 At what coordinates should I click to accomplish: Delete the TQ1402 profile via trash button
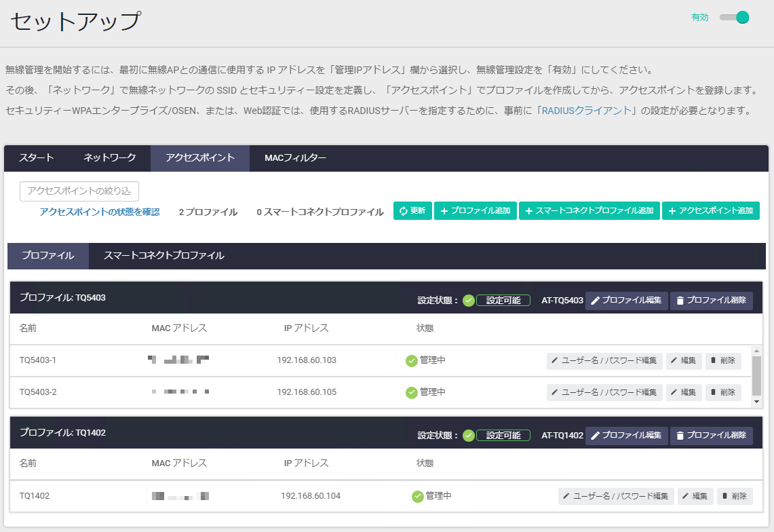pos(711,436)
